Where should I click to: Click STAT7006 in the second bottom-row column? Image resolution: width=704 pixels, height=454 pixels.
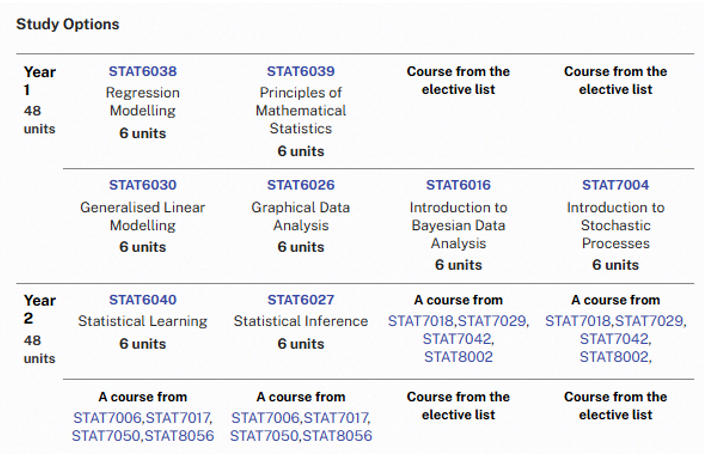tap(265, 418)
